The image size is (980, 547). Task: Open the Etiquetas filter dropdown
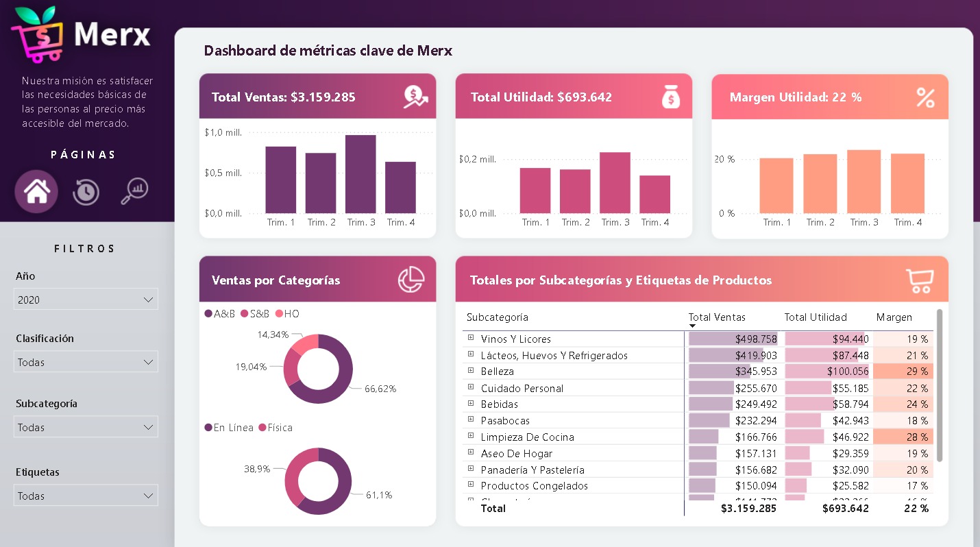point(86,495)
